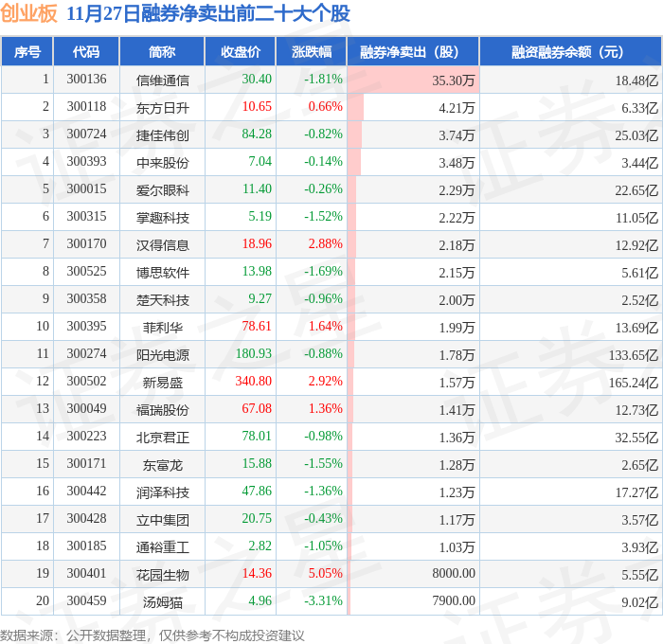Click the stock name 汤姆猫
663x644 pixels.
click(162, 602)
